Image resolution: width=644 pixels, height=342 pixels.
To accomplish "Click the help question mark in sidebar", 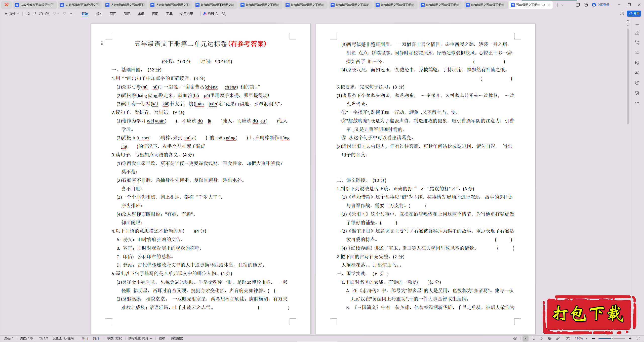I will pos(637,83).
